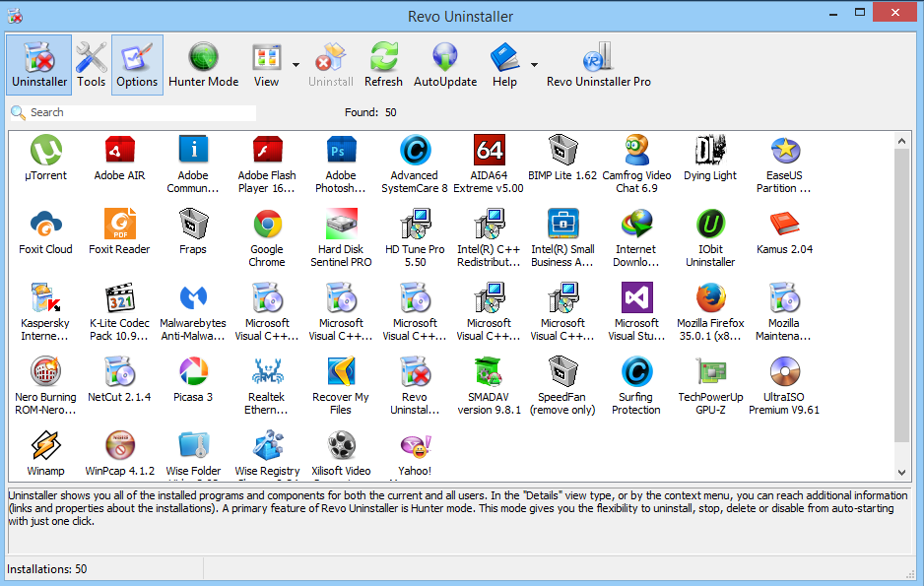Open the Tools section in toolbar
924x586 pixels.
point(91,65)
